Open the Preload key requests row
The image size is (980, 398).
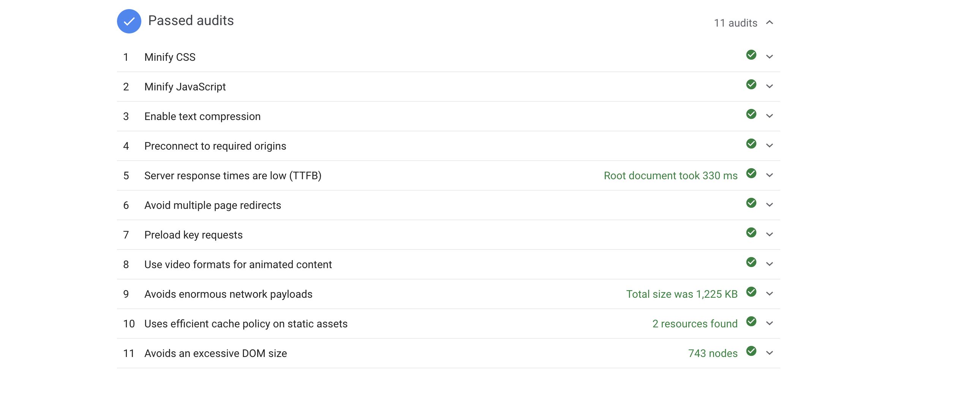448,235
